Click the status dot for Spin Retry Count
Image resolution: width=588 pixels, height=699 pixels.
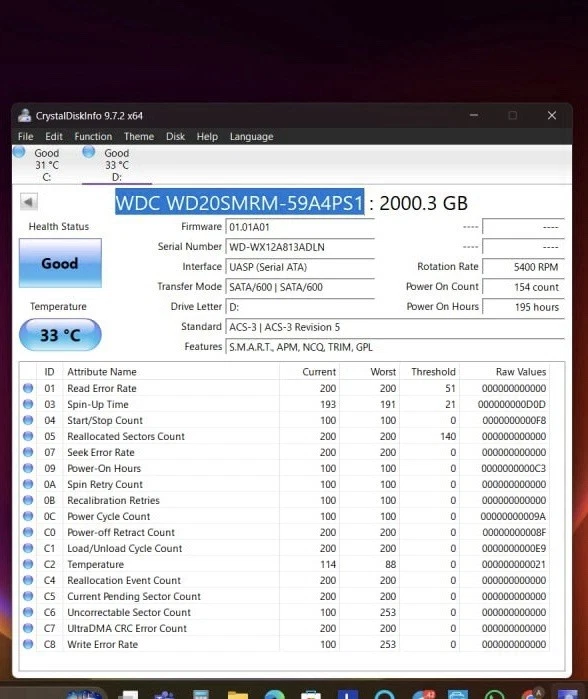28,484
